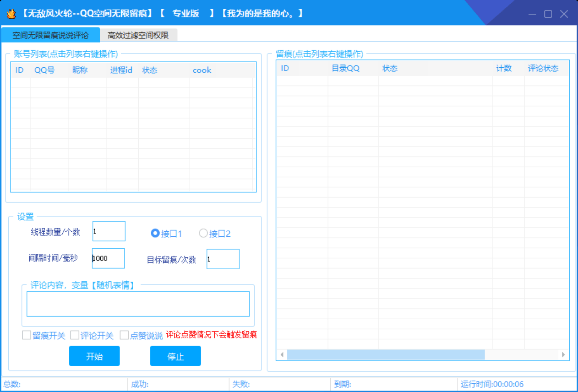578x392 pixels.
Task: Click the 计数 column header
Action: click(508, 68)
